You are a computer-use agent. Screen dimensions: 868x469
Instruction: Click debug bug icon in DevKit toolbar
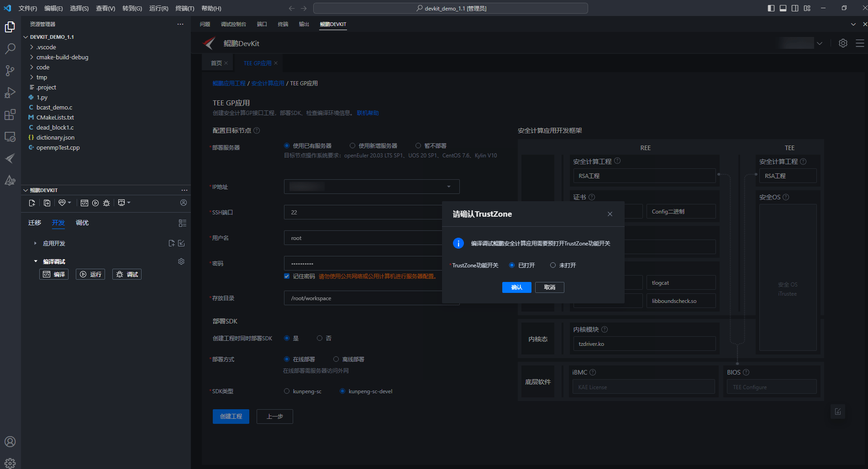pyautogui.click(x=106, y=203)
